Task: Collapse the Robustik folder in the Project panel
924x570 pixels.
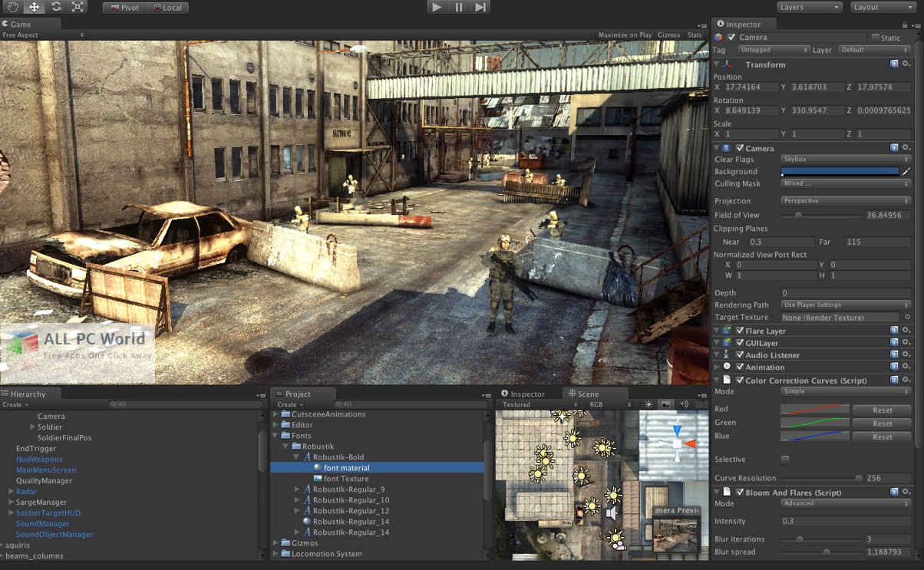Action: pos(286,446)
